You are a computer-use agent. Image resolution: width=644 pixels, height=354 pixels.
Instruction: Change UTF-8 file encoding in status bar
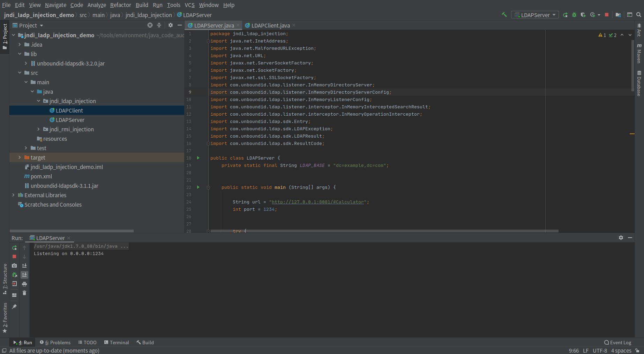tap(600, 351)
